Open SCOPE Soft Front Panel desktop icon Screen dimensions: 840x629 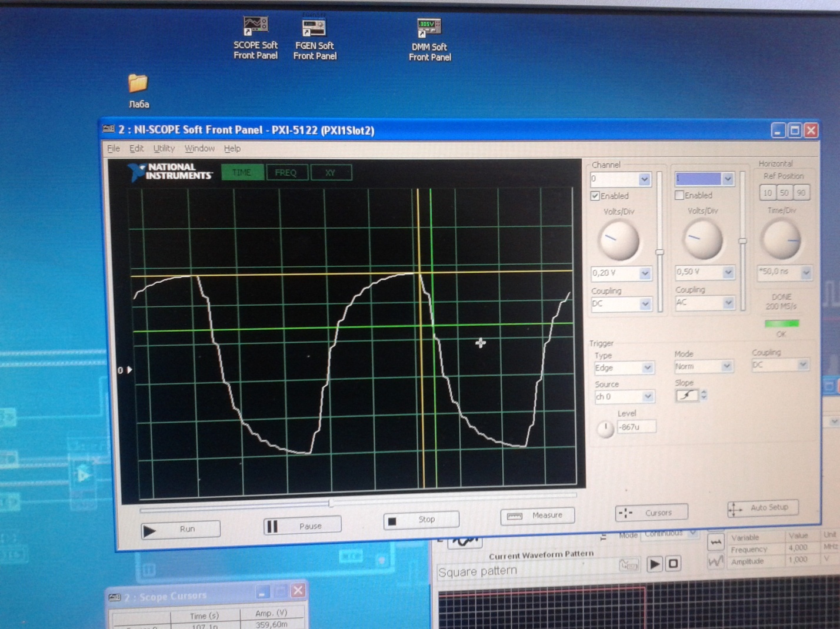(255, 38)
